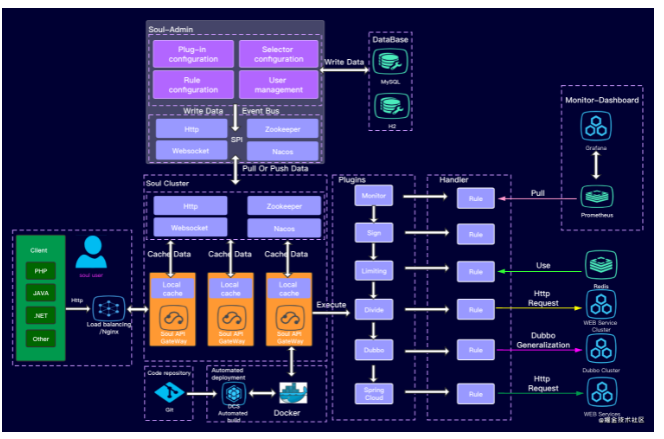
Task: Click the Http box in Soul Cluster
Action: click(190, 206)
